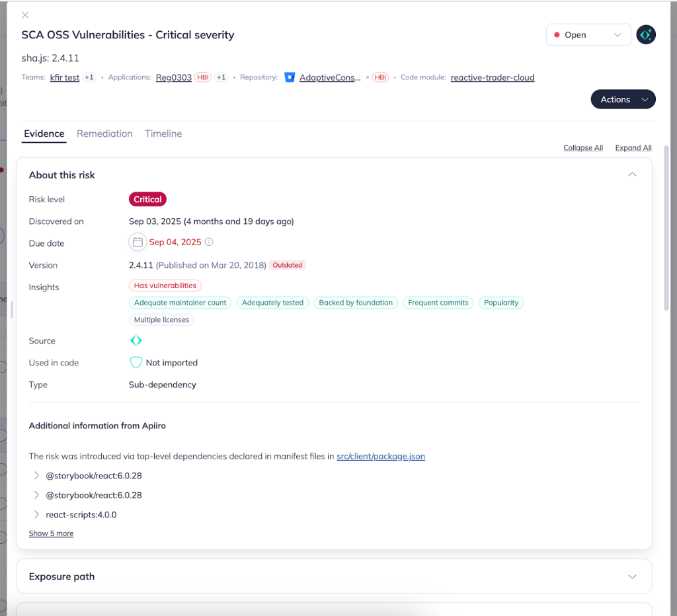The image size is (677, 616).
Task: Open the Actions dropdown menu
Action: pos(622,99)
